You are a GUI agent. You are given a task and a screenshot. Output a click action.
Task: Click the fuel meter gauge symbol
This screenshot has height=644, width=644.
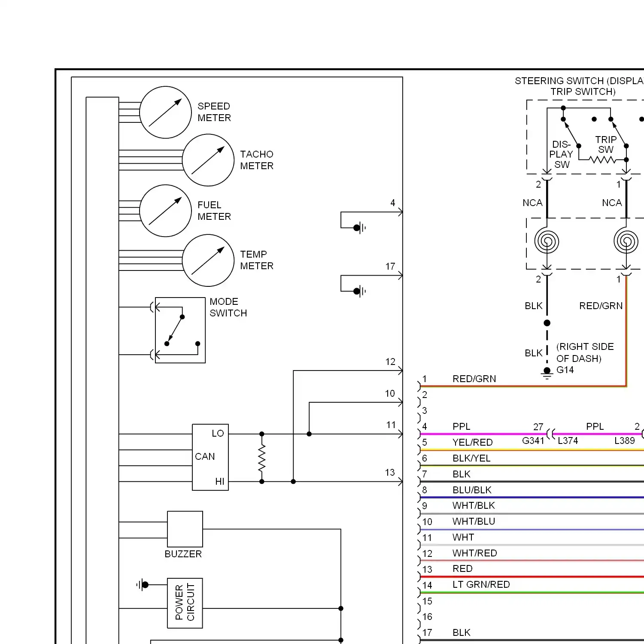point(165,211)
